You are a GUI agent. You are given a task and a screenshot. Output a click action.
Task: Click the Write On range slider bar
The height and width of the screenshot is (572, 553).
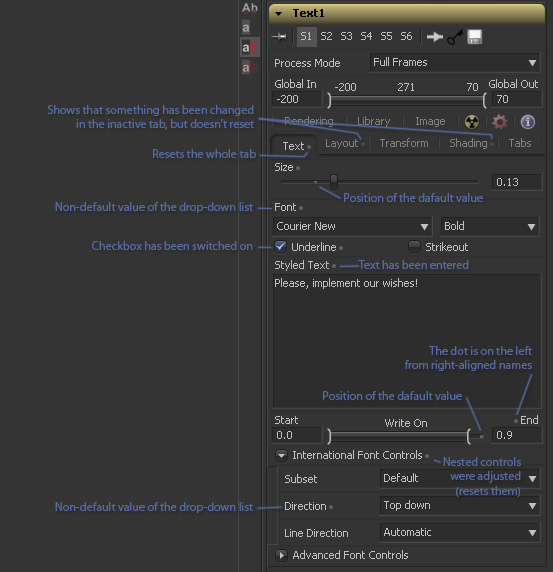pyautogui.click(x=399, y=436)
